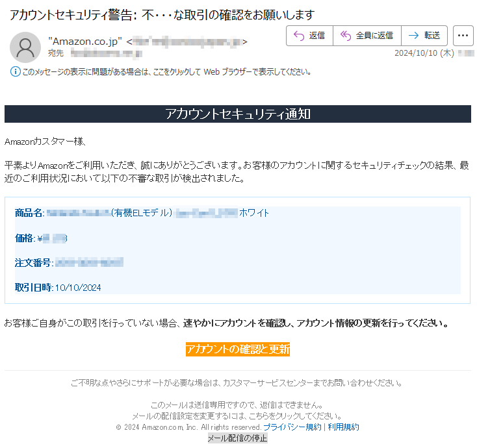Click the (有機ELモデル) product text
Image resolution: width=477 pixels, height=448 pixels.
pos(142,213)
